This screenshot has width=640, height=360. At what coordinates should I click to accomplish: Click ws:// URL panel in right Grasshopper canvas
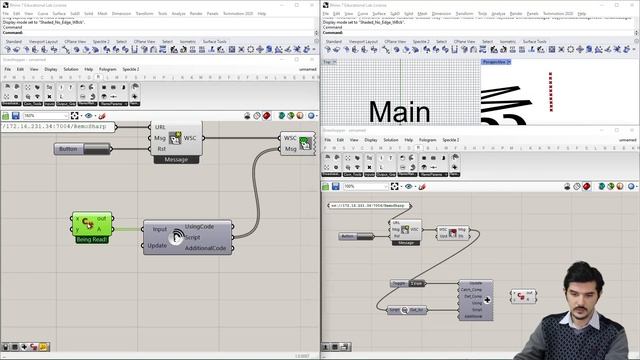coord(369,206)
